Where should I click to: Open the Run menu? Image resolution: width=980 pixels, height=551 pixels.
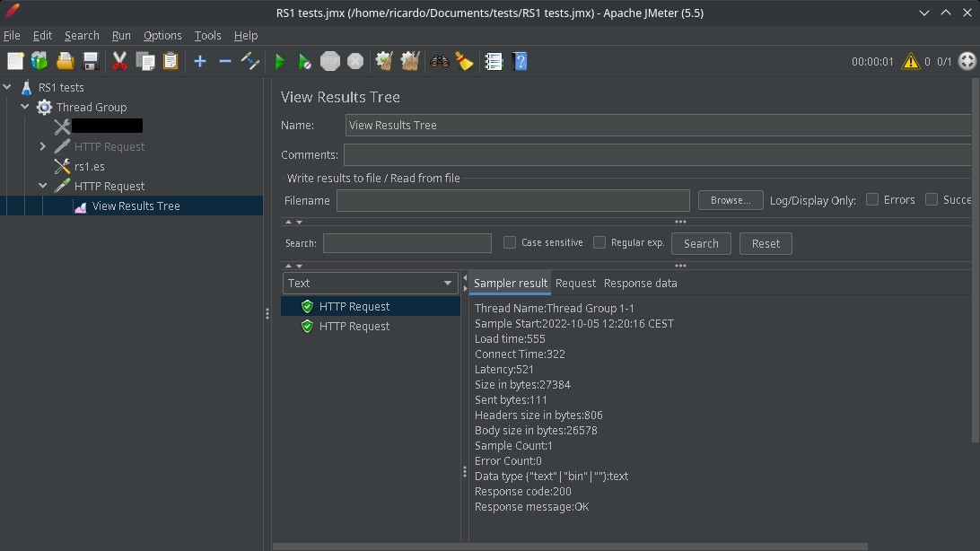(x=121, y=36)
